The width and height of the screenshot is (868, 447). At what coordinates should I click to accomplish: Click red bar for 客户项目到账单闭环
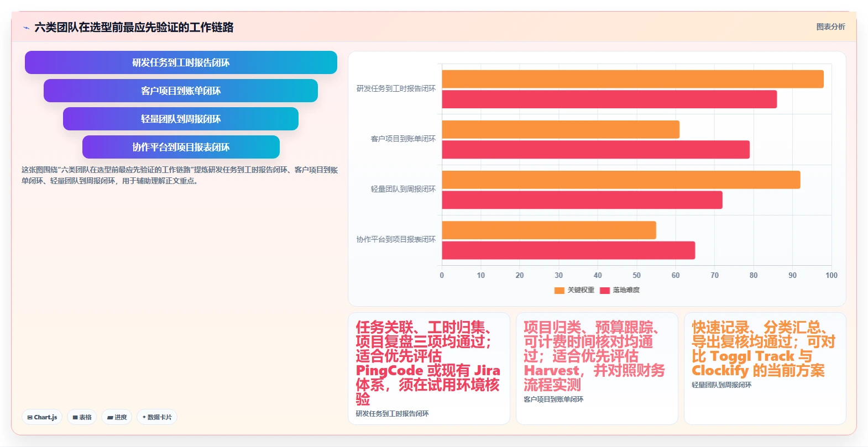(595, 150)
